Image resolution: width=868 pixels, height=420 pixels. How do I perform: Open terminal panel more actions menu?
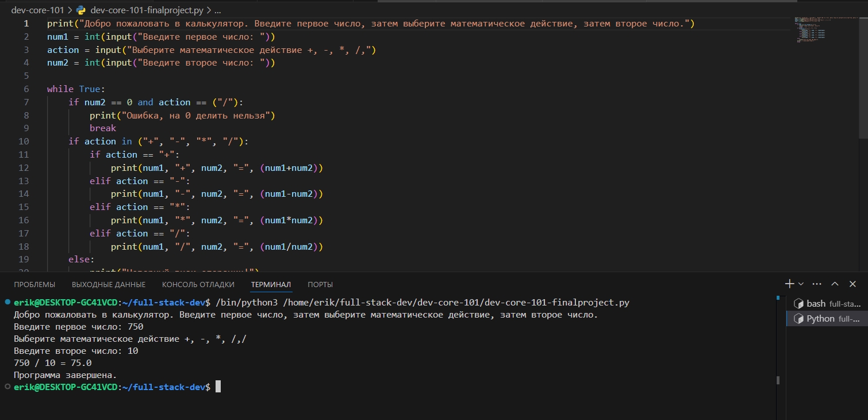[817, 284]
